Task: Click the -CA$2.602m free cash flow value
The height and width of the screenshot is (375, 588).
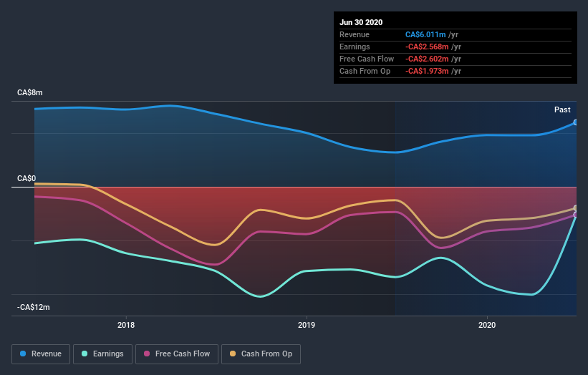Action: (427, 59)
